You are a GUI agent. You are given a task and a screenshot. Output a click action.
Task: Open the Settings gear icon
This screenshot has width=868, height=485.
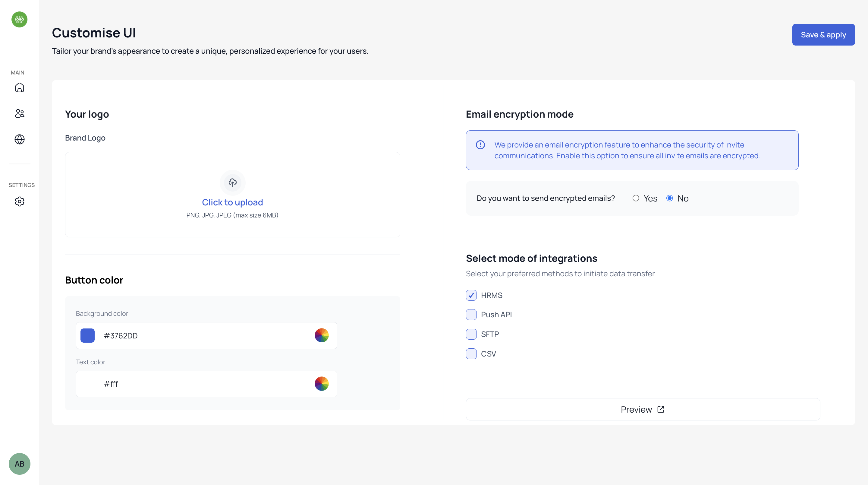click(x=20, y=201)
